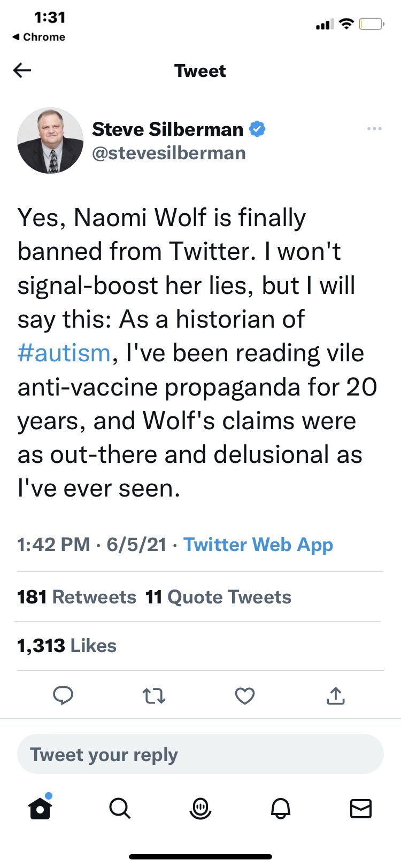
Task: Like the tweet with the heart icon
Action: [x=244, y=696]
